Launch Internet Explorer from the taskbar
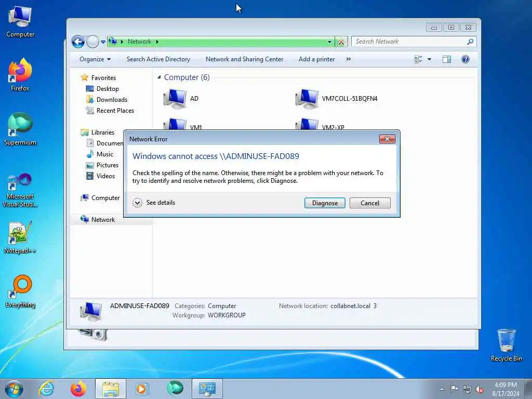This screenshot has height=399, width=532. [46, 389]
